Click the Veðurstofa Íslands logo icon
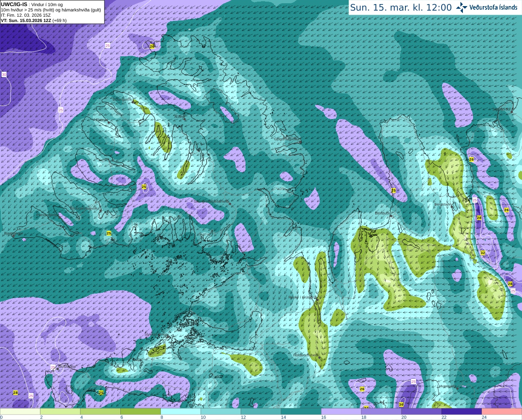This screenshot has width=522, height=420. pyautogui.click(x=462, y=7)
